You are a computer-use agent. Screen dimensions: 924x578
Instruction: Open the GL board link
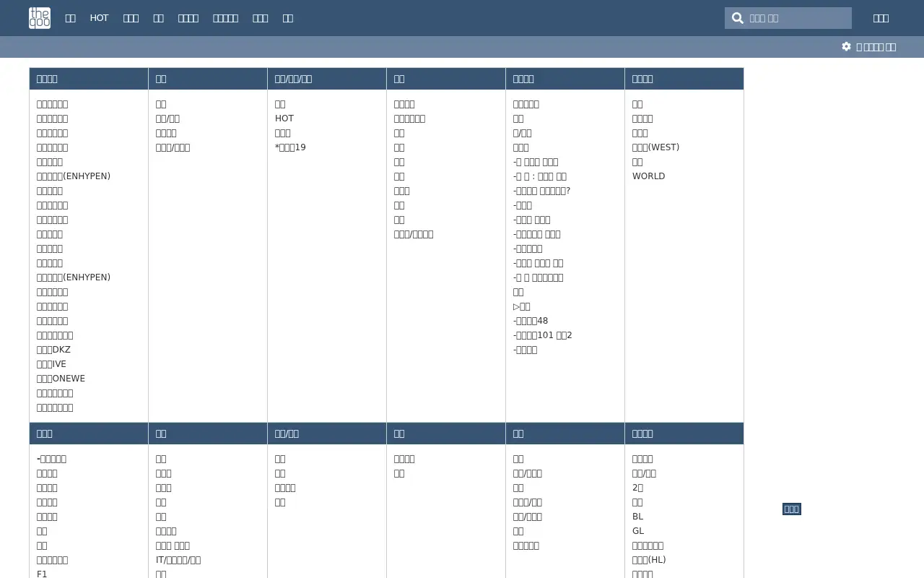638,531
